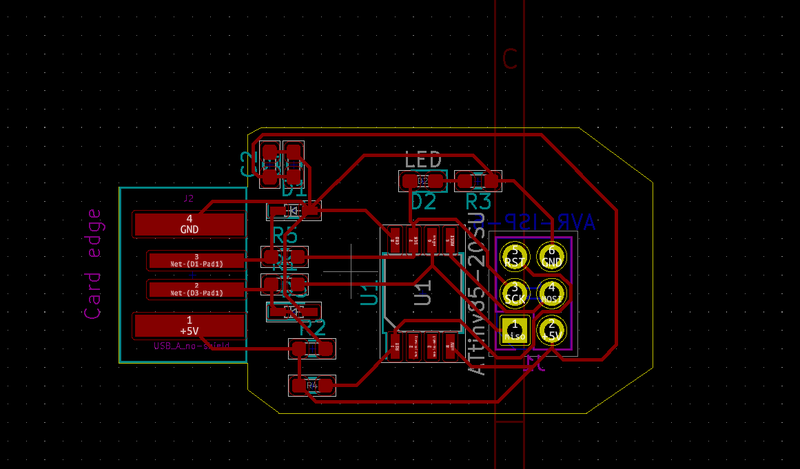Click the SCK pin 3 on ISP header
Viewport: 800px width, 469px height.
tap(515, 293)
